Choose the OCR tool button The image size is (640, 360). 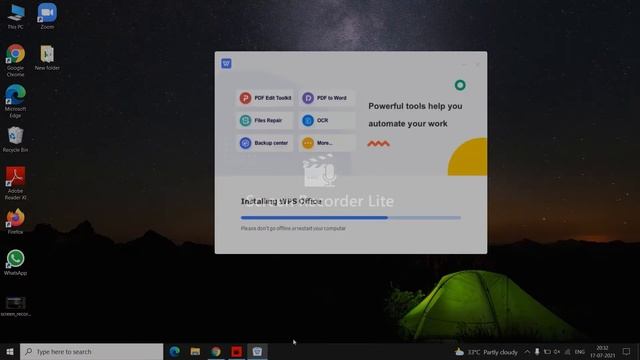coord(327,120)
